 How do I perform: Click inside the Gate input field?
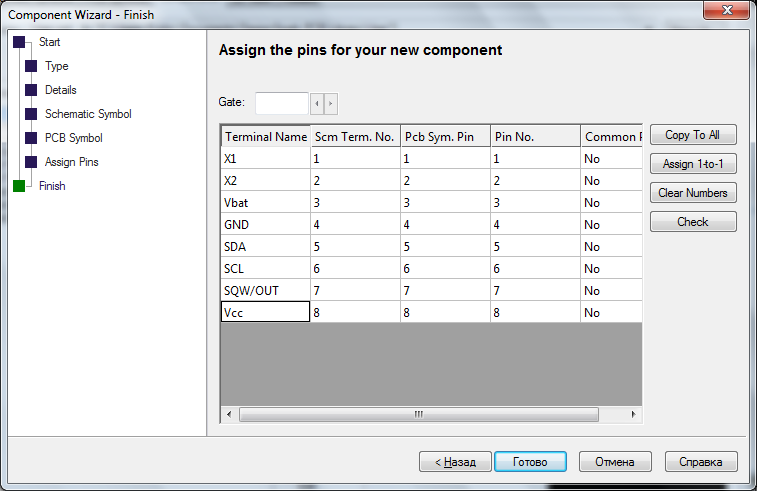282,103
